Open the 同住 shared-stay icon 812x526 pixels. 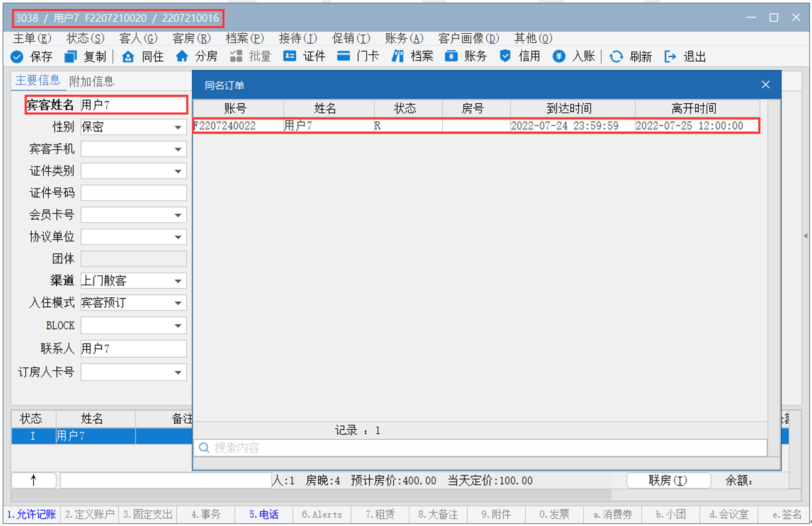point(129,56)
